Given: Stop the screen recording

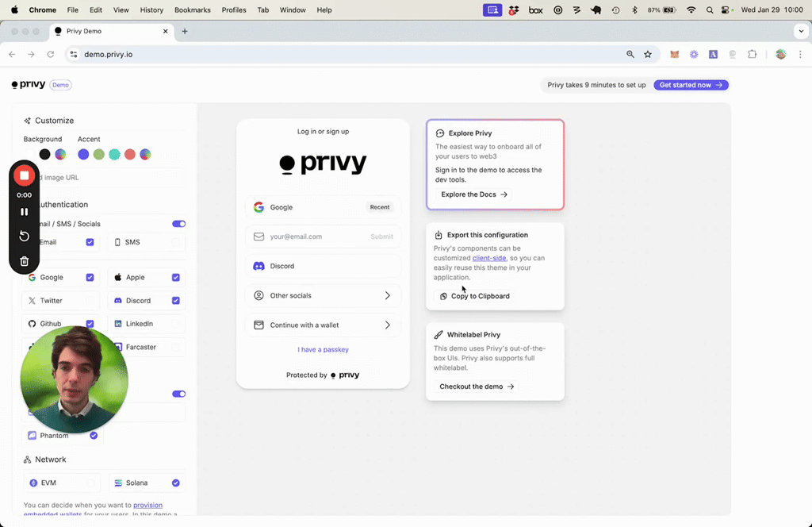Looking at the screenshot, I should 24,175.
